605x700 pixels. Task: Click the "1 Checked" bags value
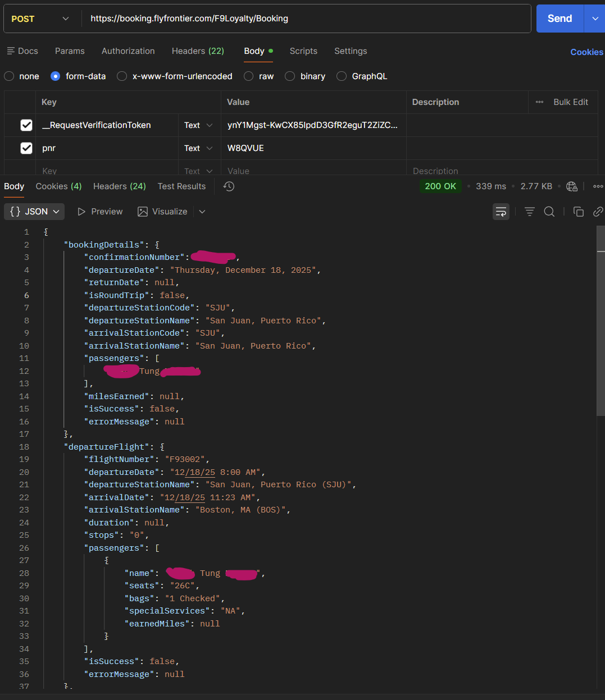[193, 598]
